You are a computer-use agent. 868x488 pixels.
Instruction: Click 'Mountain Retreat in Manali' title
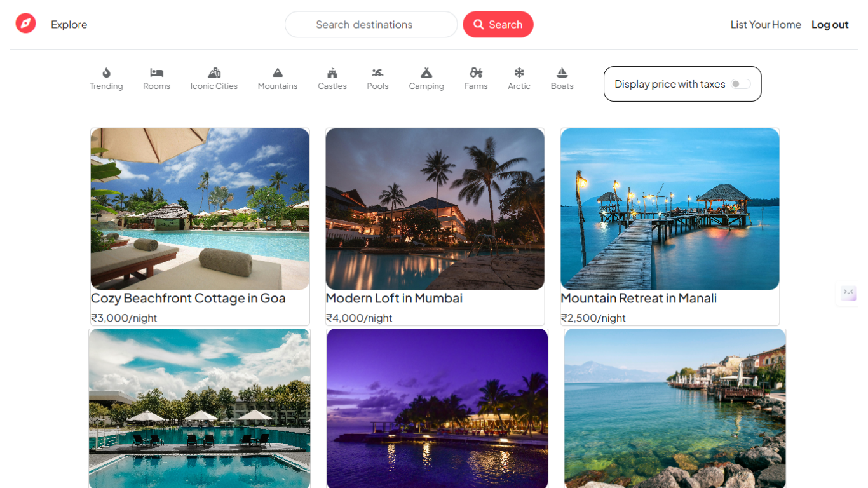(x=639, y=298)
